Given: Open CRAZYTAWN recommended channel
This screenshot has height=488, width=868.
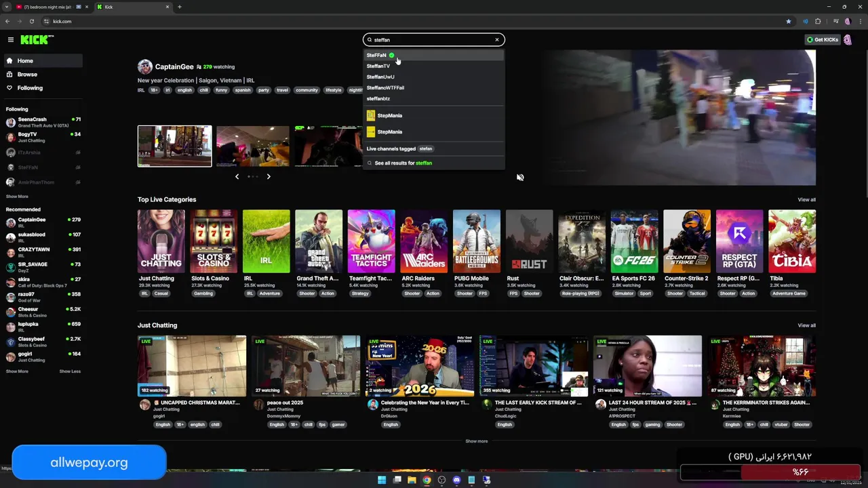Looking at the screenshot, I should pos(42,252).
